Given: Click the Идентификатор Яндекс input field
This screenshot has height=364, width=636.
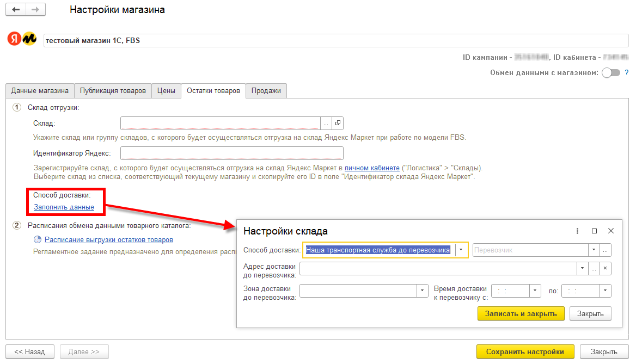Looking at the screenshot, I should pos(232,153).
